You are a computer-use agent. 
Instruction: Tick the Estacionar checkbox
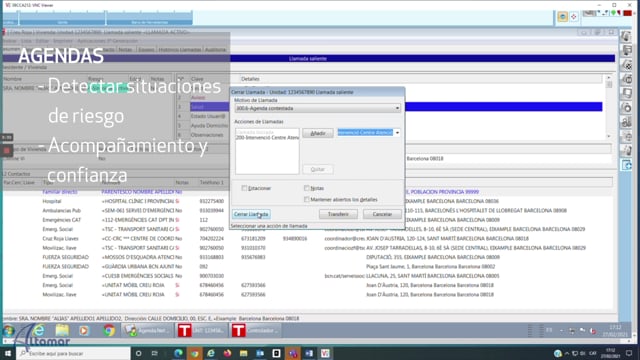pos(244,188)
